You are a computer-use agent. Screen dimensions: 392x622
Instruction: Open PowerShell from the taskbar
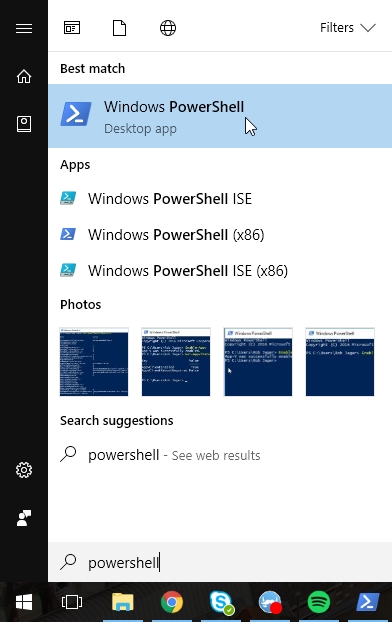coord(368,602)
